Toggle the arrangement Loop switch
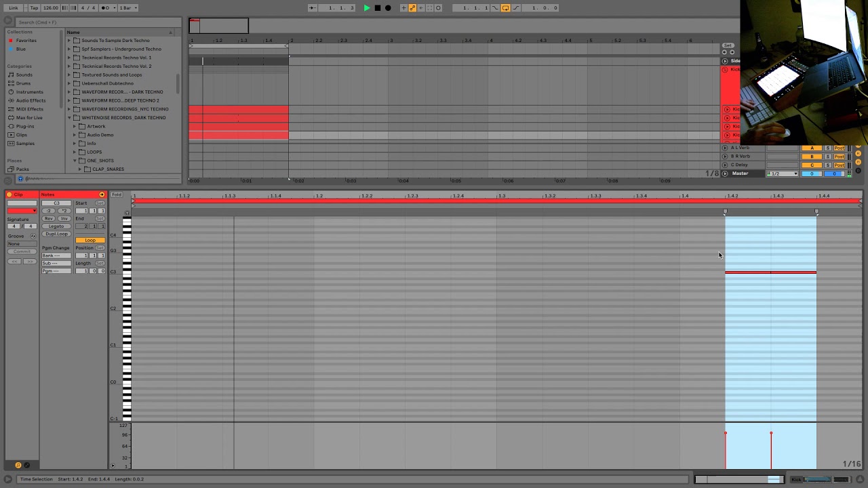The width and height of the screenshot is (868, 488). [x=506, y=8]
